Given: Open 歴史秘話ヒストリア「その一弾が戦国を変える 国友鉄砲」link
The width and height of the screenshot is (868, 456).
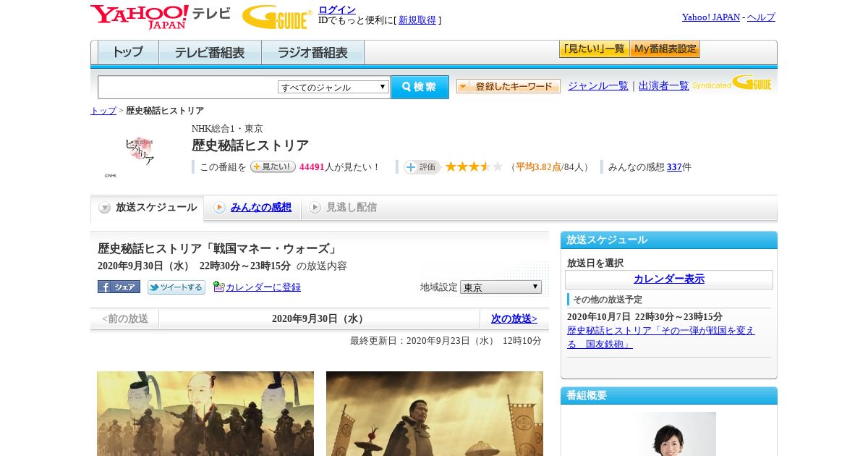Looking at the screenshot, I should pos(661,337).
